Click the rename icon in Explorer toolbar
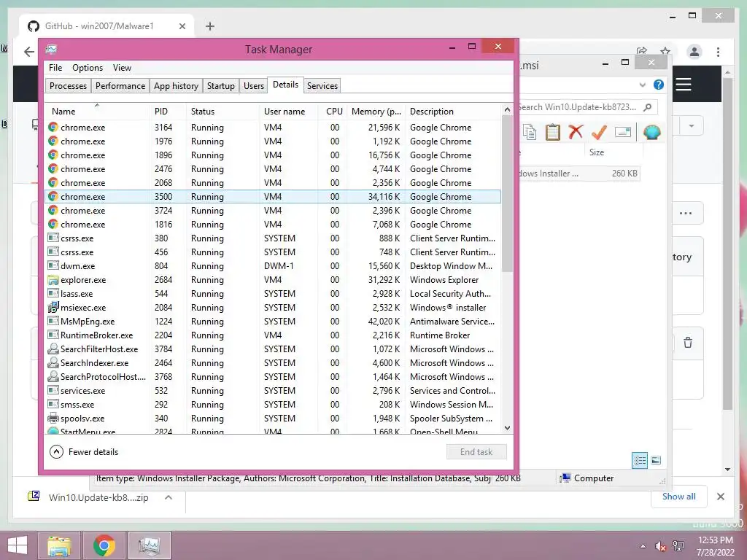This screenshot has height=560, width=747. point(623,132)
